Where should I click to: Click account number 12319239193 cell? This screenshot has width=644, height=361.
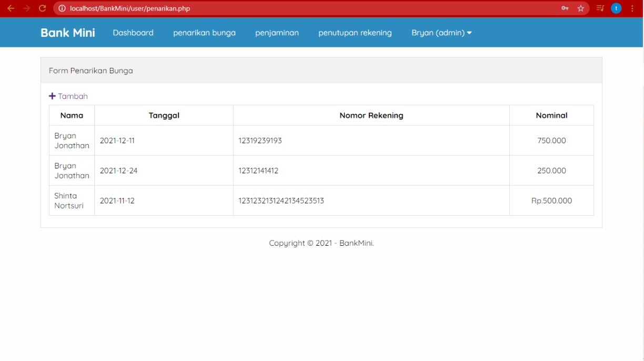click(260, 141)
